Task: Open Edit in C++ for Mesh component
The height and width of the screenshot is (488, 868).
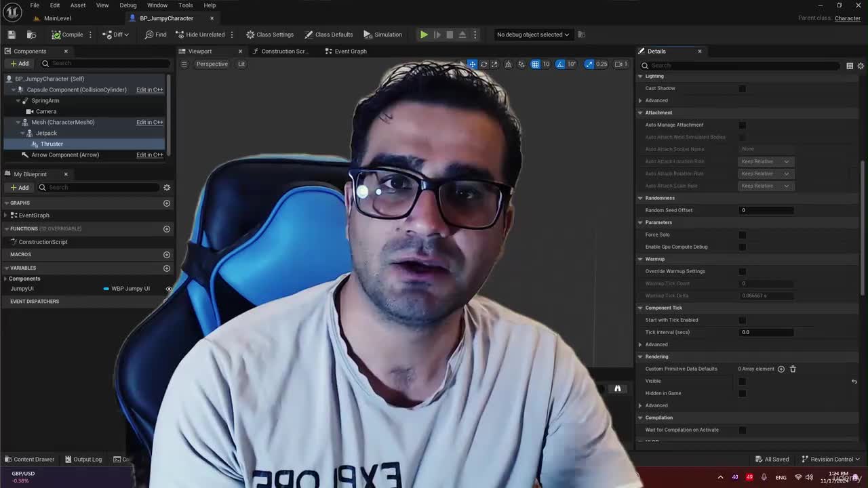Action: (149, 122)
